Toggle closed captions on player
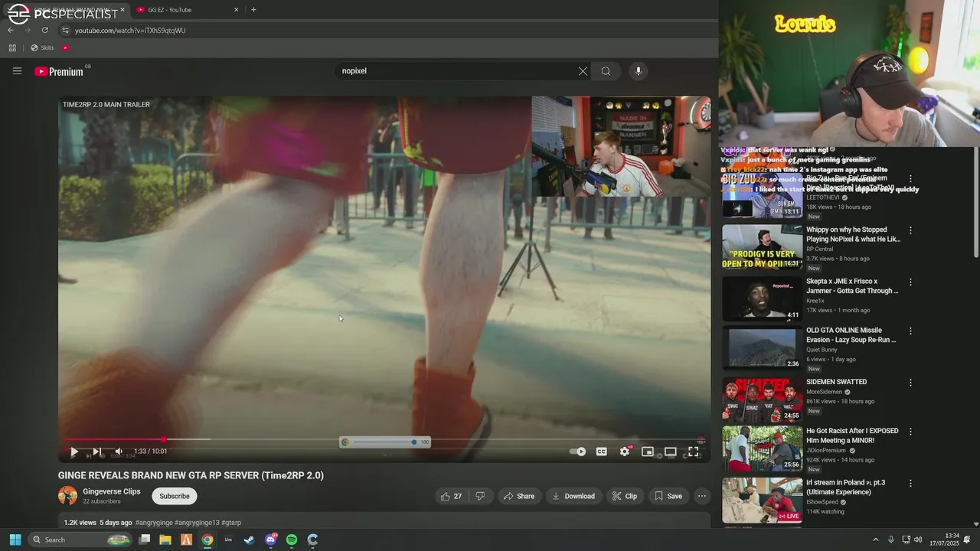 pyautogui.click(x=602, y=452)
